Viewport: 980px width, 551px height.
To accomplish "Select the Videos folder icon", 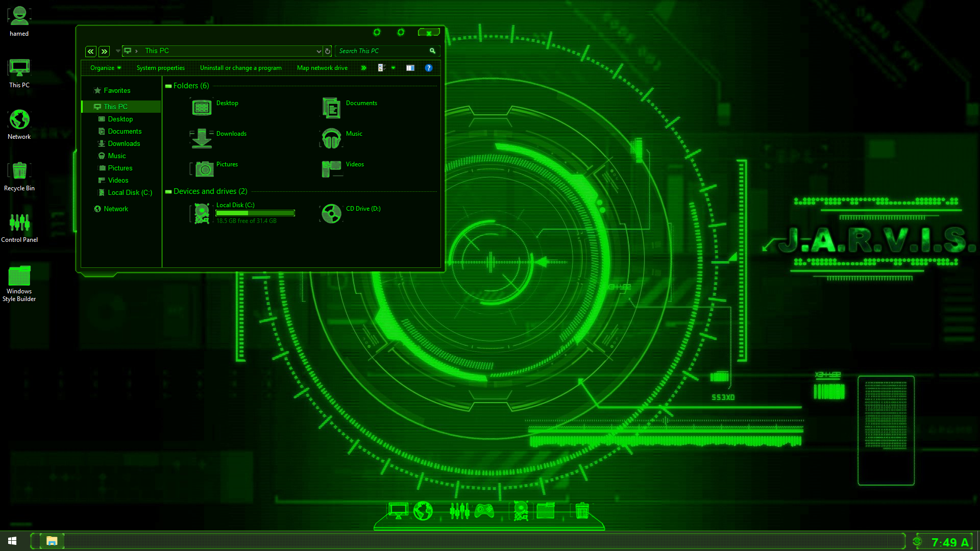I will coord(330,169).
